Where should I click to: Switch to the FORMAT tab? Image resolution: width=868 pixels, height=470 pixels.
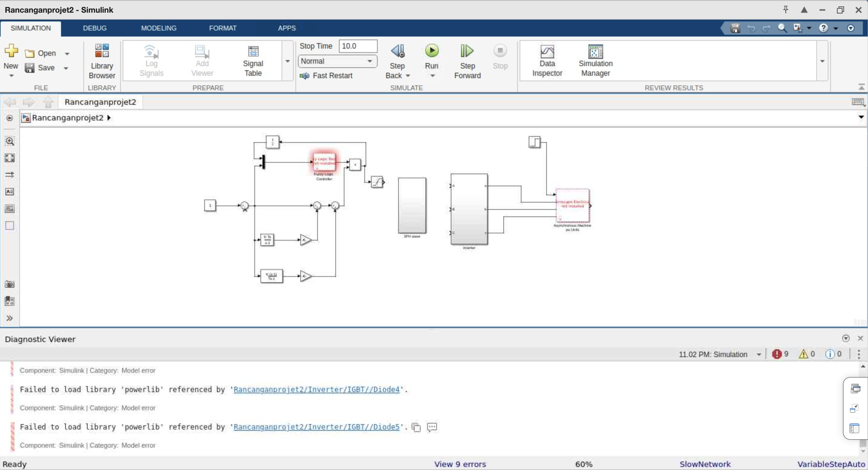pyautogui.click(x=223, y=28)
